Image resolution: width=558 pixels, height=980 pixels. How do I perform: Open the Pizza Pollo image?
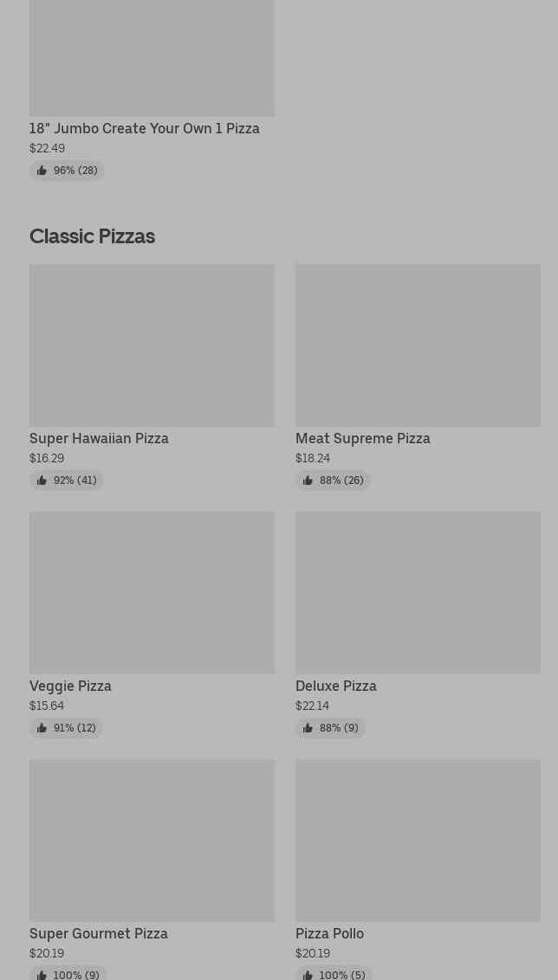[418, 840]
